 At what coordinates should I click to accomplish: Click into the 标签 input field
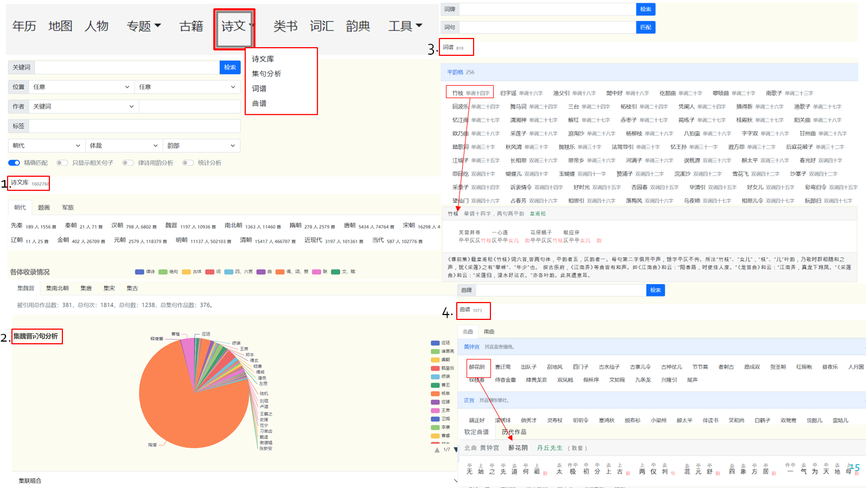click(135, 126)
